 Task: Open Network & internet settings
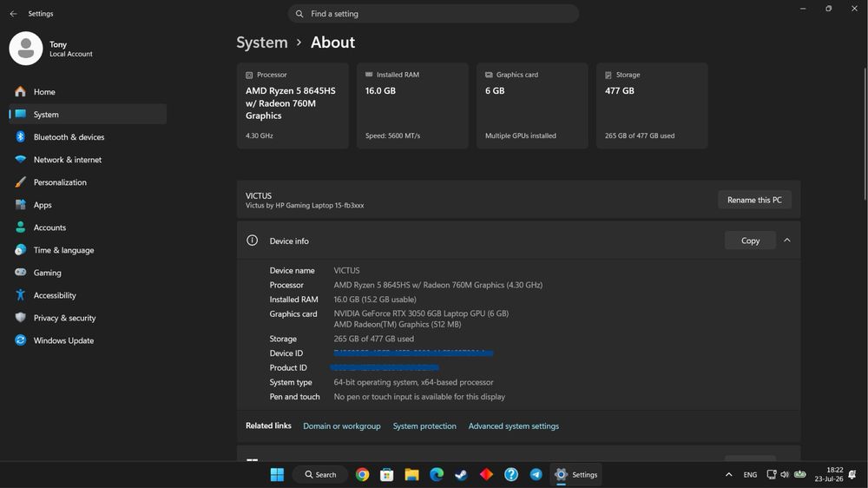[88, 160]
